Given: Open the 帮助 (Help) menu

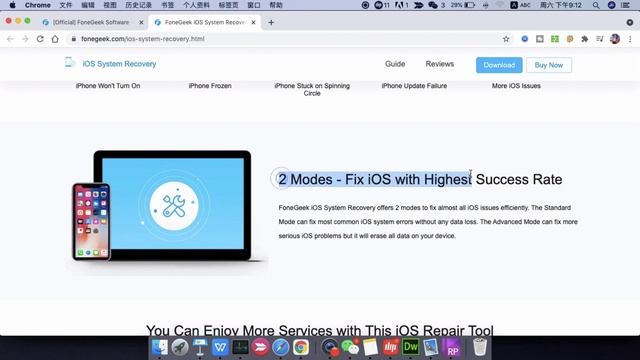Looking at the screenshot, I should tap(276, 5).
